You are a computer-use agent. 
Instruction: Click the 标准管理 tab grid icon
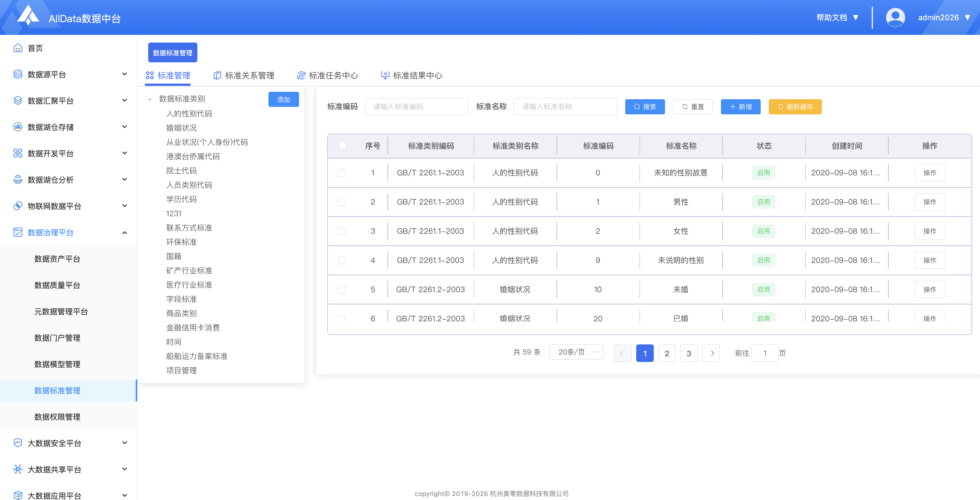point(150,75)
